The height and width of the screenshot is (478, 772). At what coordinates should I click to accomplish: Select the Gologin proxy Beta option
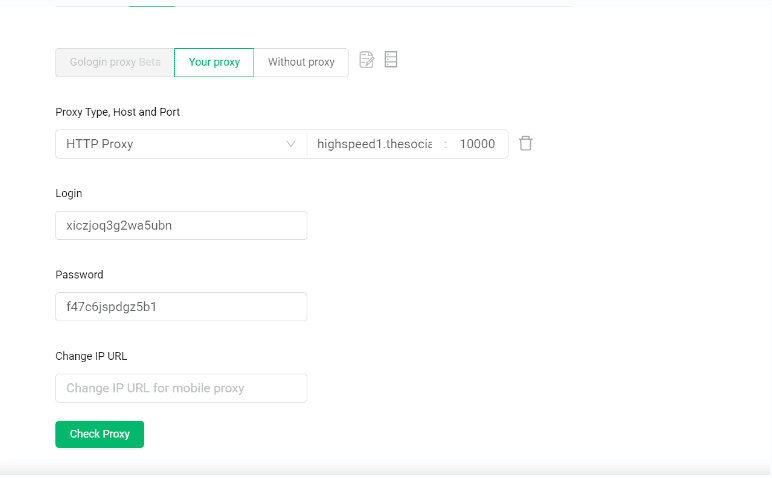pyautogui.click(x=114, y=62)
